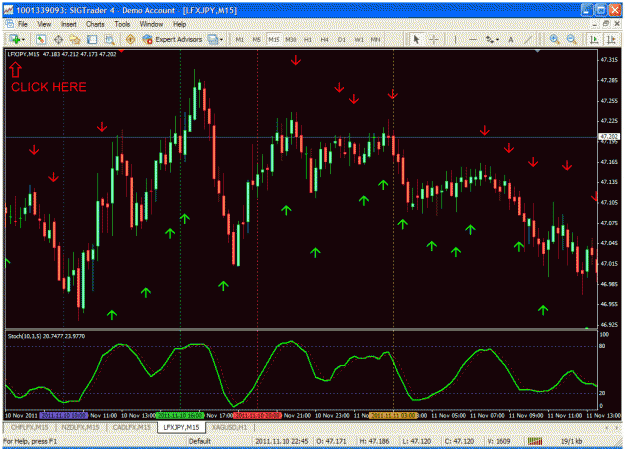The width and height of the screenshot is (625, 449).
Task: Open the File menu
Action: 23,24
